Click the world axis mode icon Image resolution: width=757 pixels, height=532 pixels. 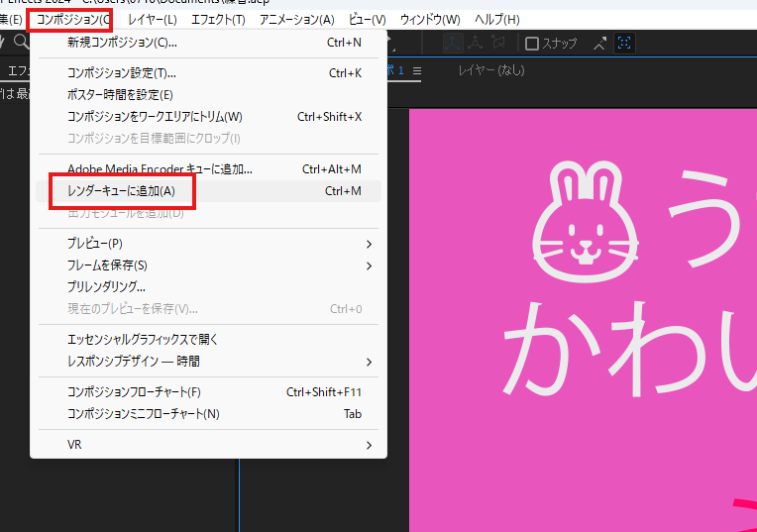coord(476,43)
